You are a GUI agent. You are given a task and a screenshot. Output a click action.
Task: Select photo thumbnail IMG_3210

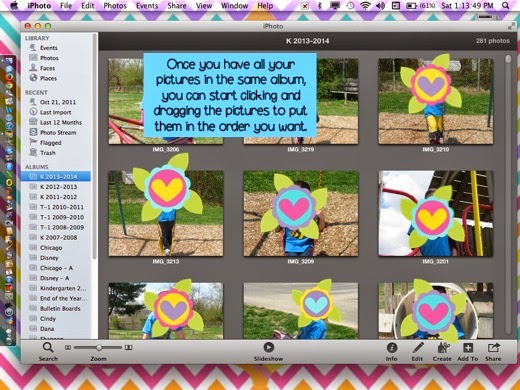(436, 101)
